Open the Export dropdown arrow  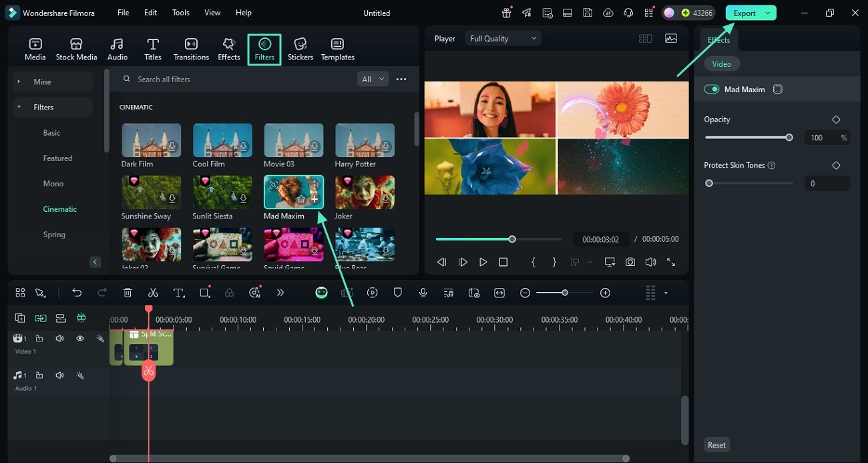[x=769, y=13]
